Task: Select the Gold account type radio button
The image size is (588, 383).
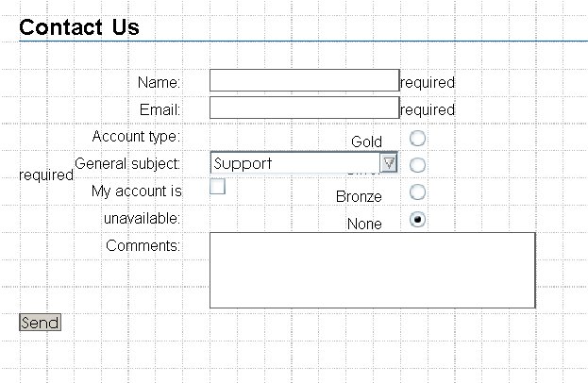Action: (418, 138)
